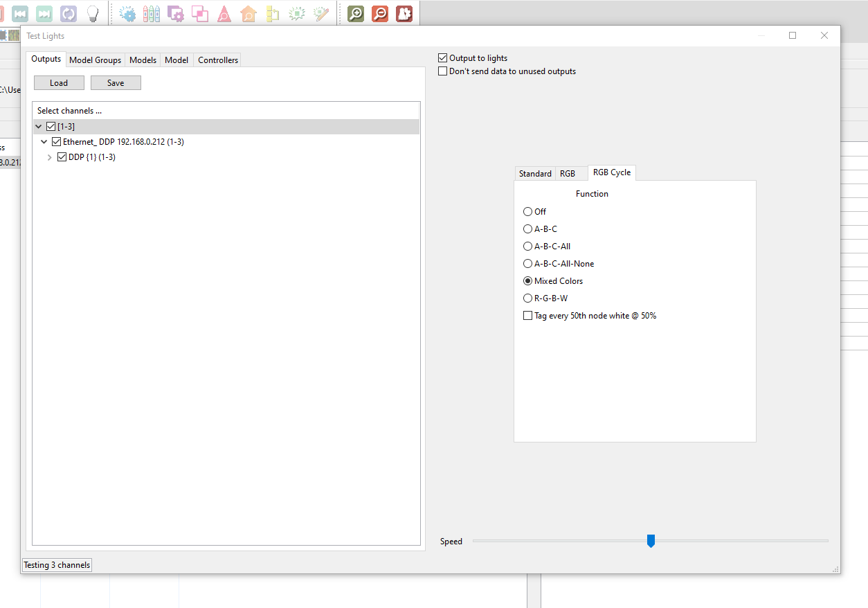
Task: Click the Save button
Action: point(116,82)
